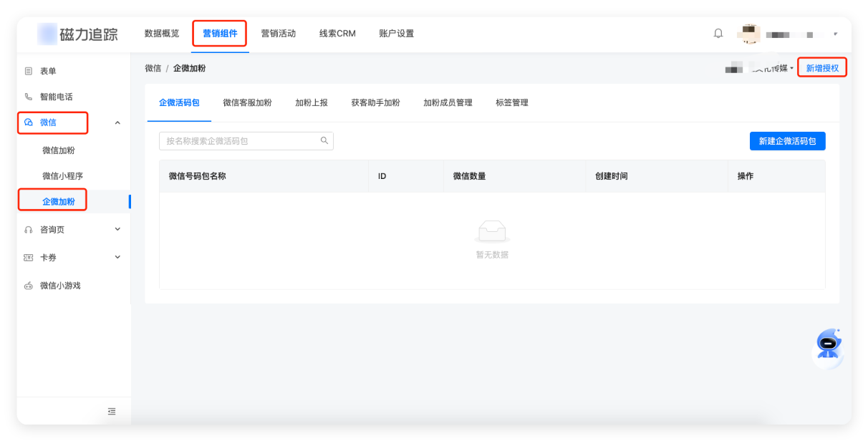Click the 新建企微活码包 button
868x441 pixels.
(x=787, y=140)
